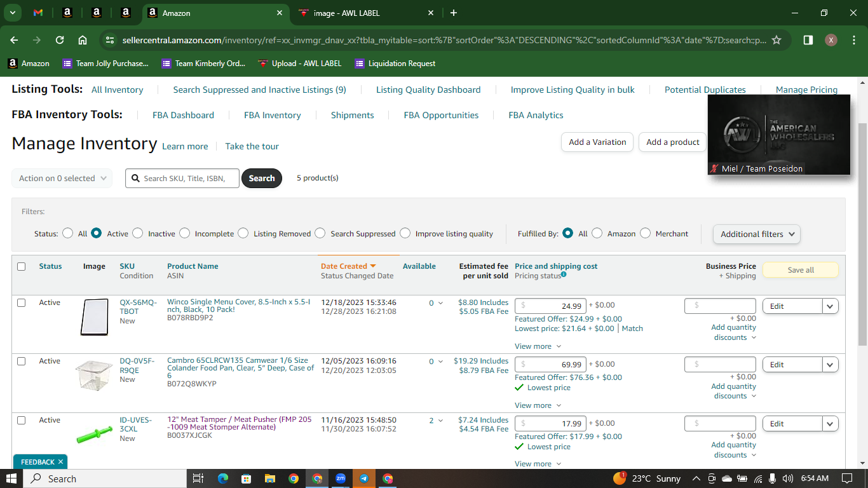Tick the select-all checkbox in table header
This screenshot has height=488, width=868.
point(22,267)
